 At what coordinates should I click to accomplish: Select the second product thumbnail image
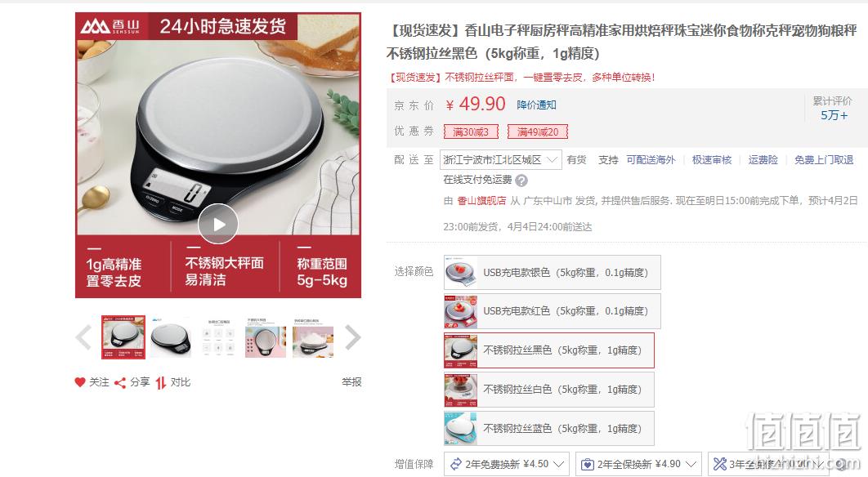[171, 337]
